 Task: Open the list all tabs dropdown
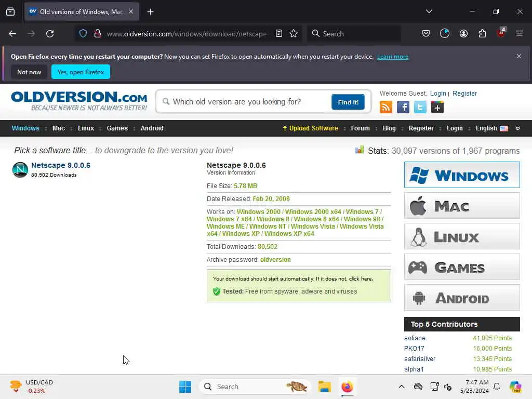coord(429,11)
